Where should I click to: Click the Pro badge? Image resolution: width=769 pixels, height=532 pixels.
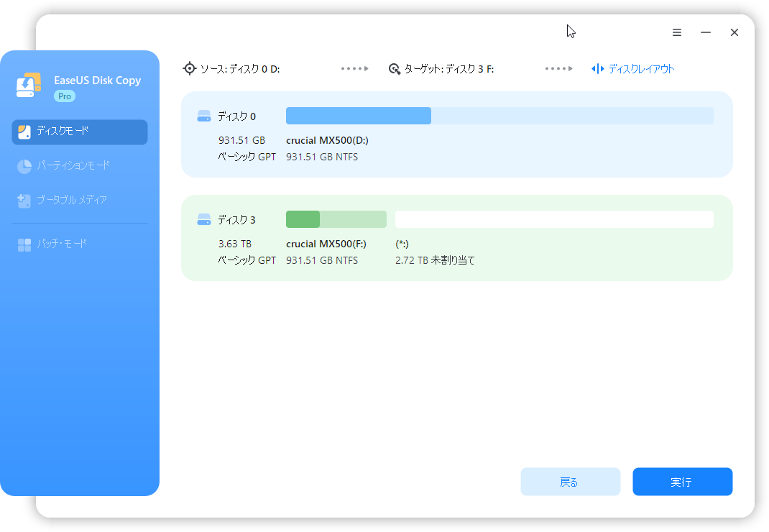tap(65, 96)
